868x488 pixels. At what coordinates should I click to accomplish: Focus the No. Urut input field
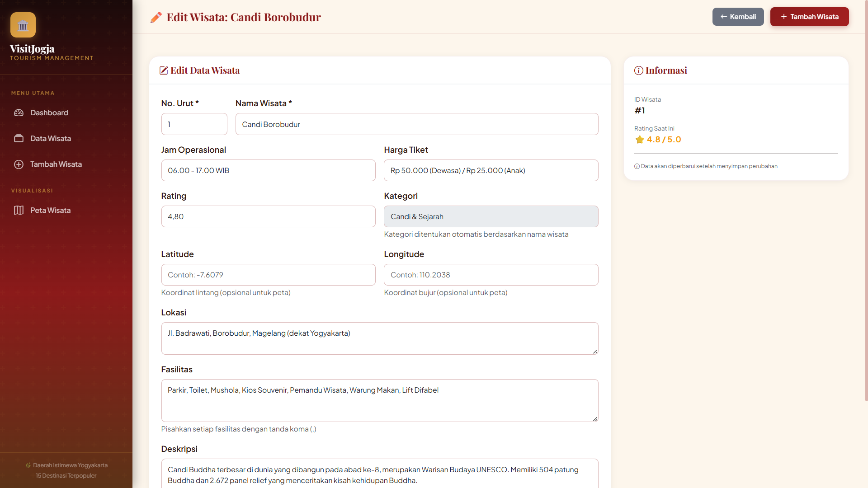[x=194, y=124]
